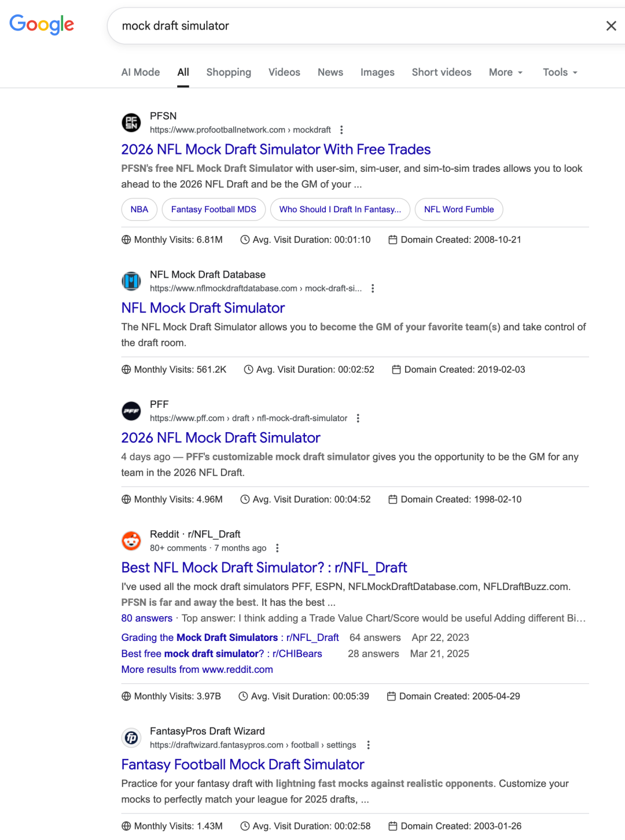Expand the More dropdown
The width and height of the screenshot is (625, 840).
pos(506,72)
